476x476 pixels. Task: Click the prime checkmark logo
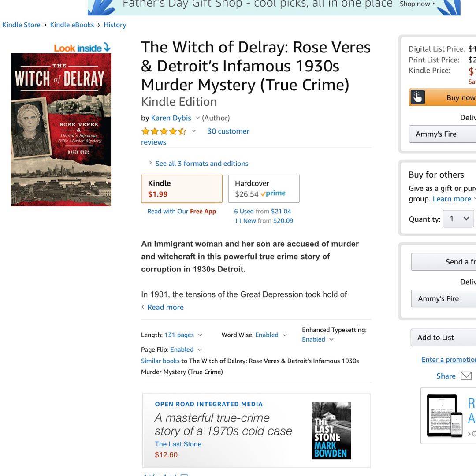(273, 193)
